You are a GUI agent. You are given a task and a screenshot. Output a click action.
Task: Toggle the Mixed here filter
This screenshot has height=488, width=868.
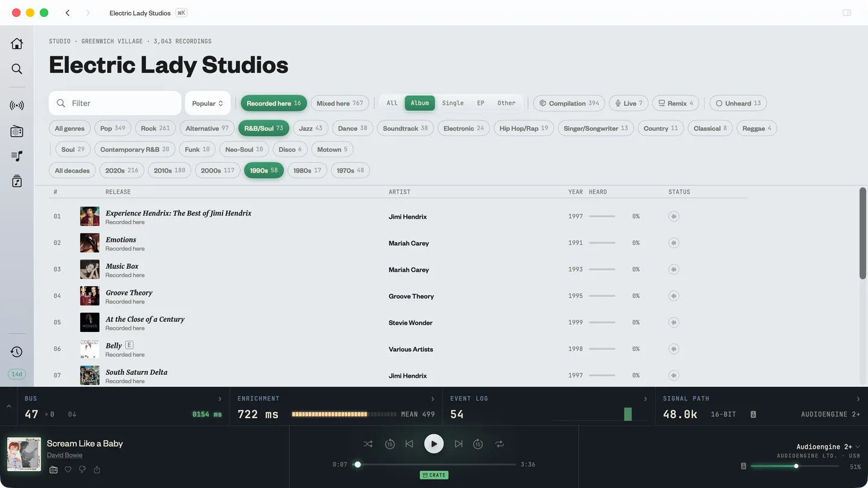(340, 103)
